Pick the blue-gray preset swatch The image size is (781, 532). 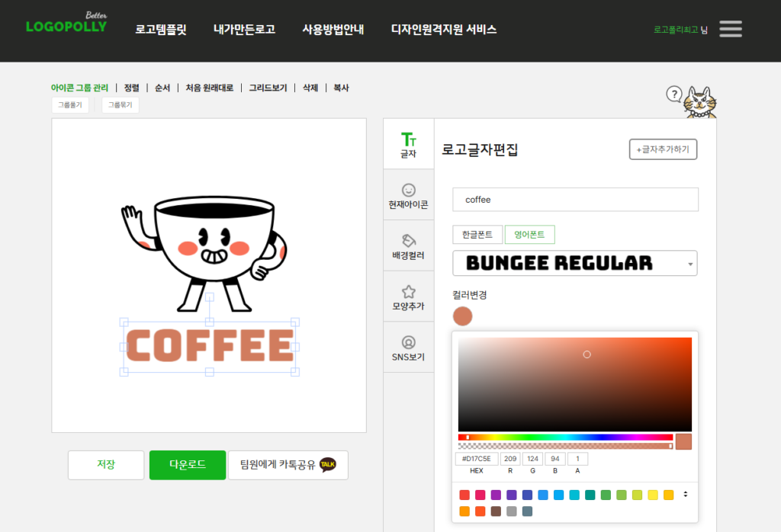click(x=527, y=511)
